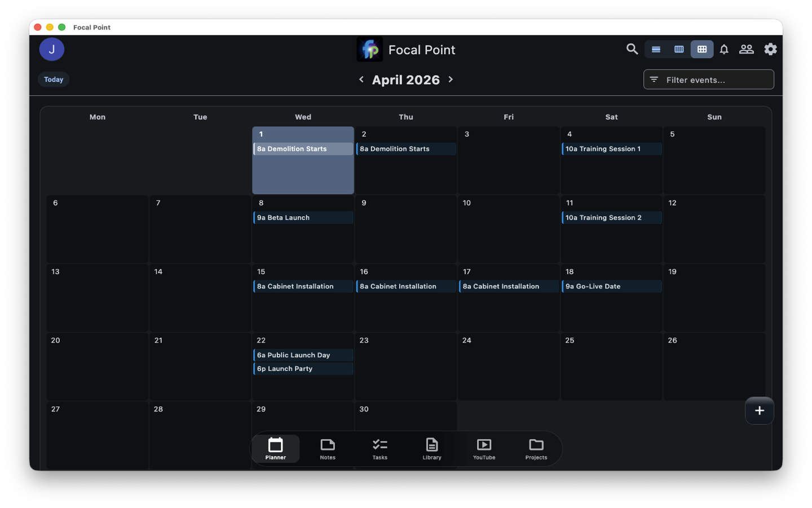Viewport: 812px width, 508px height.
Task: Open notifications via the bell icon
Action: 724,49
